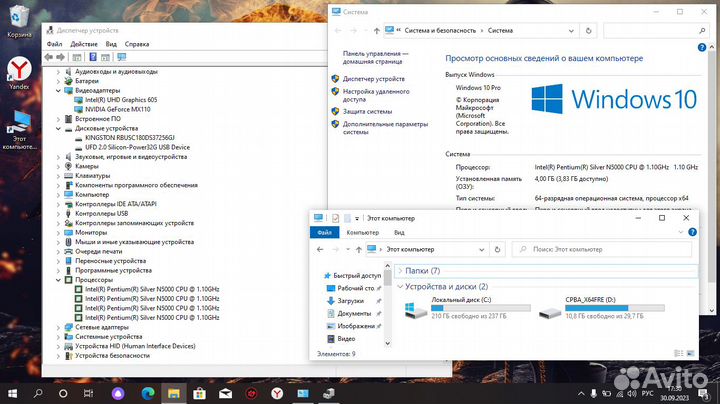Click the System window search field

655,31
